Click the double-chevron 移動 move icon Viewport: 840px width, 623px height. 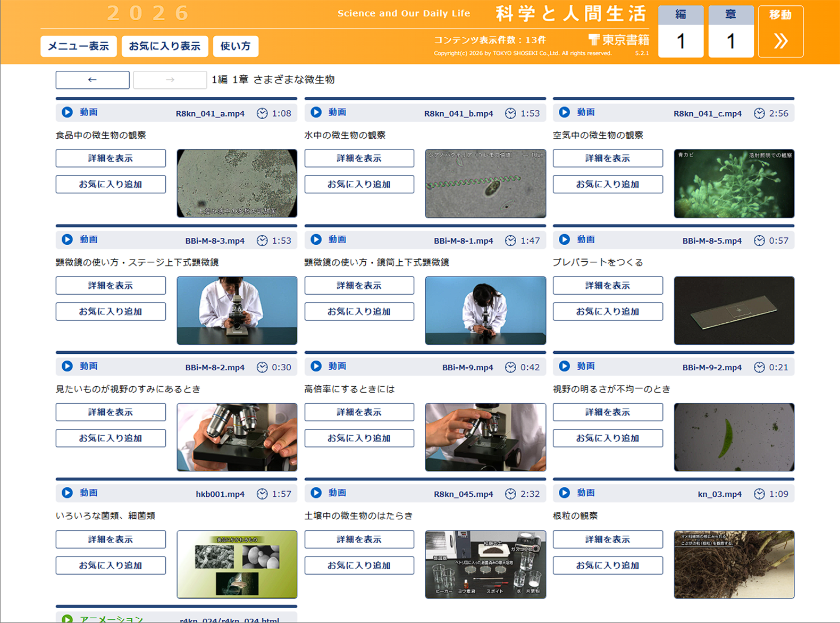point(780,40)
